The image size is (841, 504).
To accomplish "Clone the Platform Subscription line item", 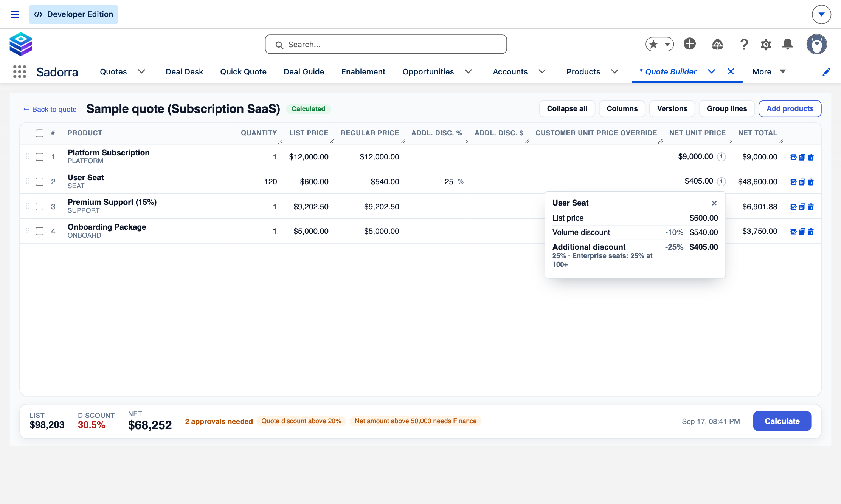I will pyautogui.click(x=802, y=157).
